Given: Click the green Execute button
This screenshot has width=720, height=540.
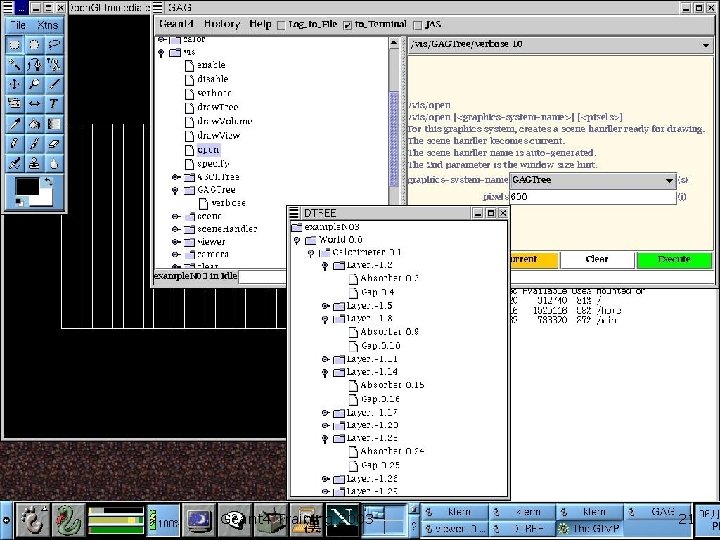Looking at the screenshot, I should tap(673, 259).
